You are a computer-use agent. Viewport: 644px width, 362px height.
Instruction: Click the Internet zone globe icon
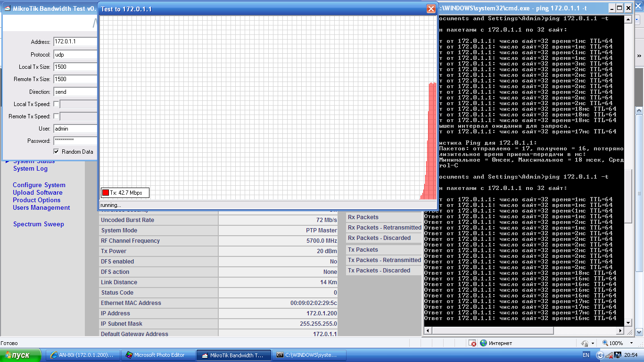pyautogui.click(x=483, y=343)
